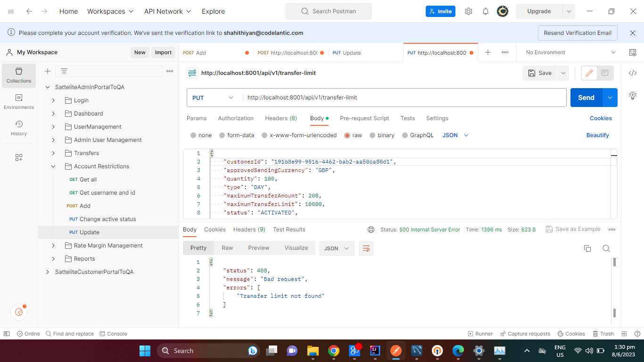Click the Import button
This screenshot has width=644, height=362.
(163, 52)
